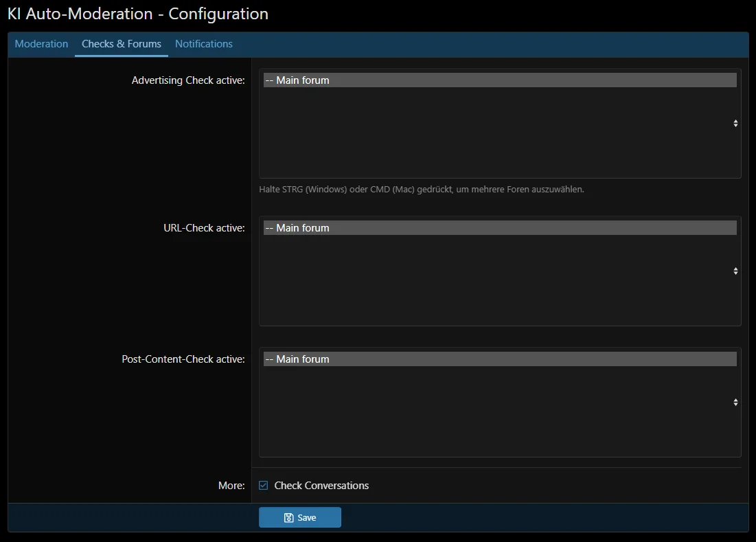Click the Advertising Check active label
Image resolution: width=756 pixels, height=542 pixels.
[188, 80]
